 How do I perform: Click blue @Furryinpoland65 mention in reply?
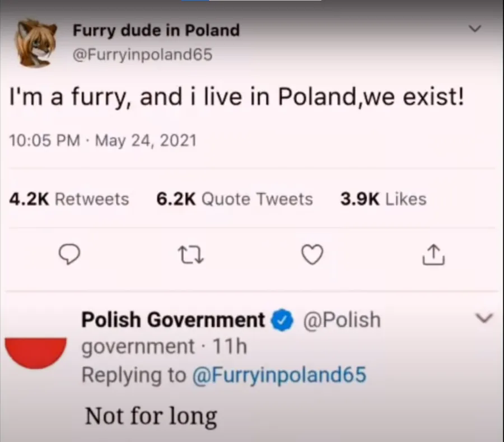[x=279, y=375]
